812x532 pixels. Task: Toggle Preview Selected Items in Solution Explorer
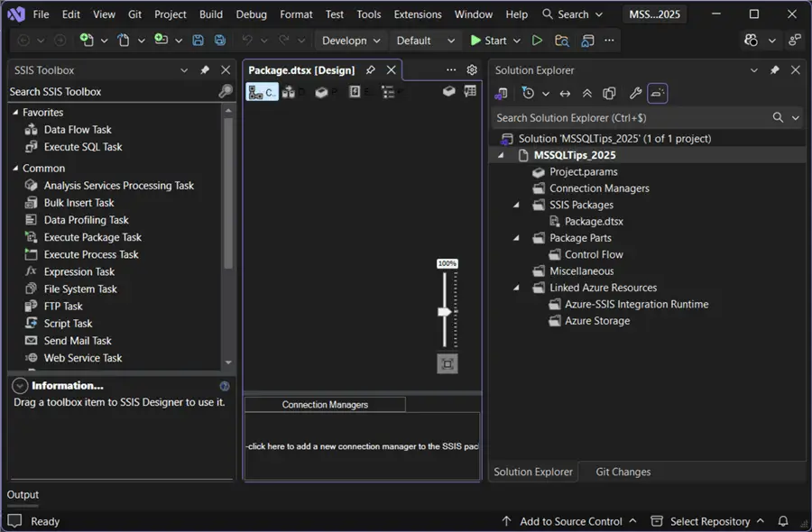657,93
